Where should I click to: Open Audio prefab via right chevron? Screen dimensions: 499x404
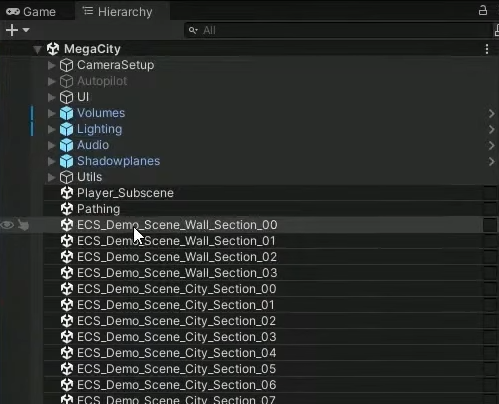click(491, 145)
